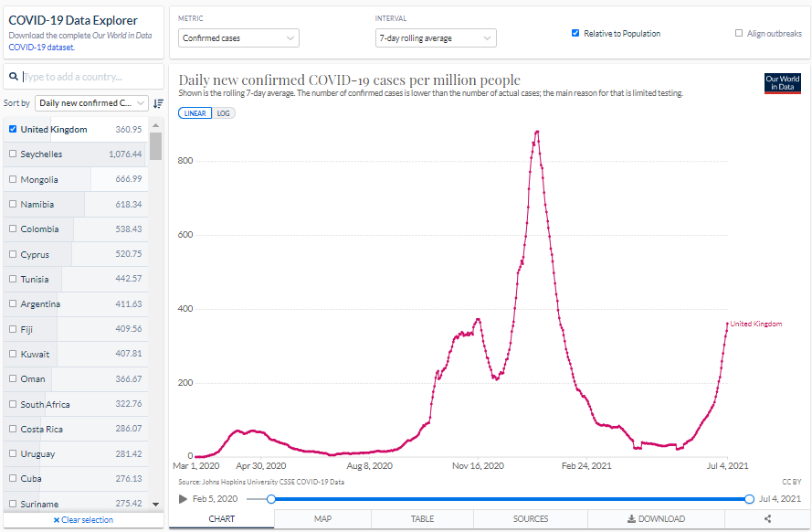Clear selection using the X icon
The width and height of the screenshot is (812, 532).
(57, 520)
